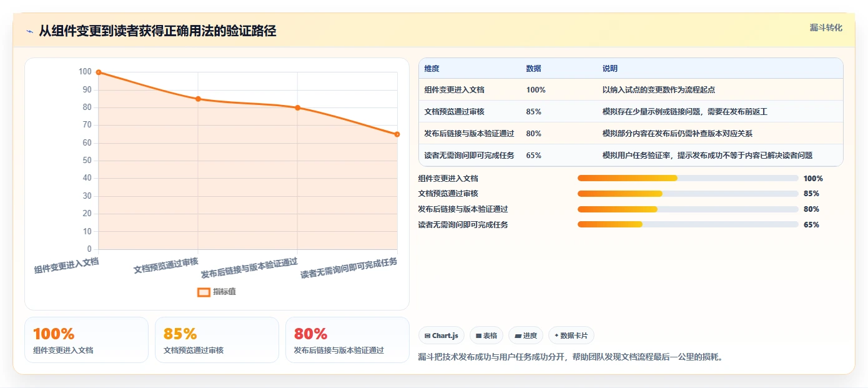Open the 85% 文档预览通过审核 data card
Image resolution: width=868 pixels, height=388 pixels.
pos(217,340)
